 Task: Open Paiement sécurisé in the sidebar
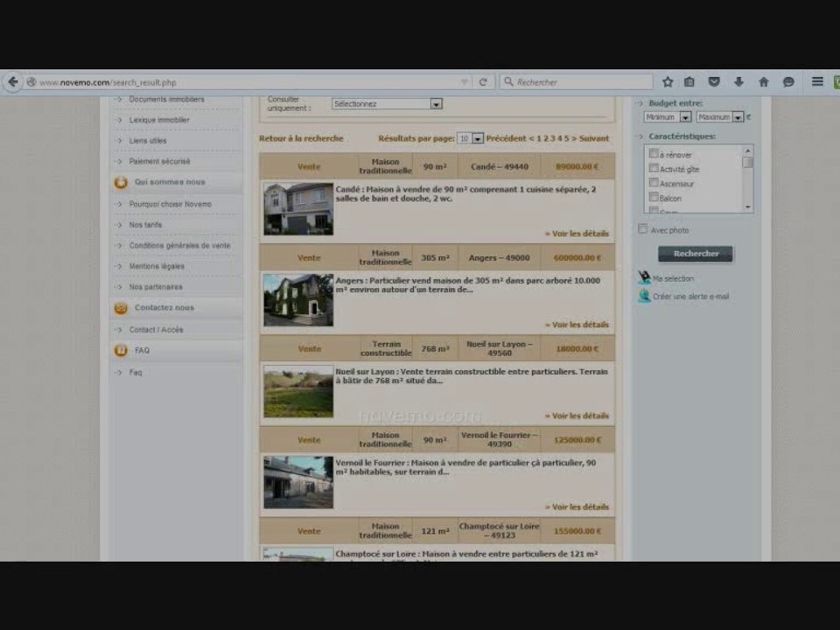(159, 161)
